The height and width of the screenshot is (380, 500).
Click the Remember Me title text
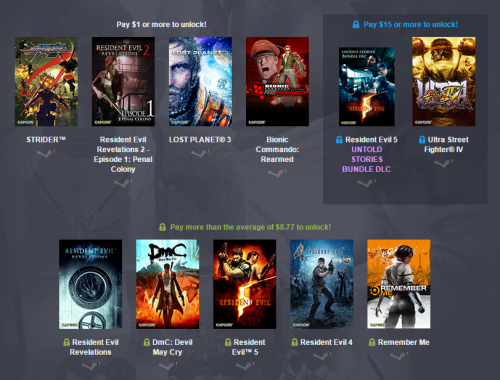404,342
